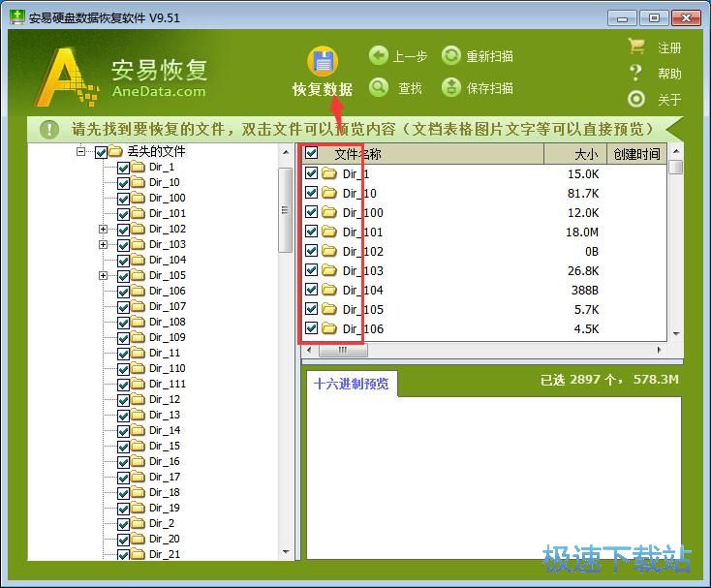Click the file list scroll right arrow
The height and width of the screenshot is (588, 711).
click(x=660, y=350)
